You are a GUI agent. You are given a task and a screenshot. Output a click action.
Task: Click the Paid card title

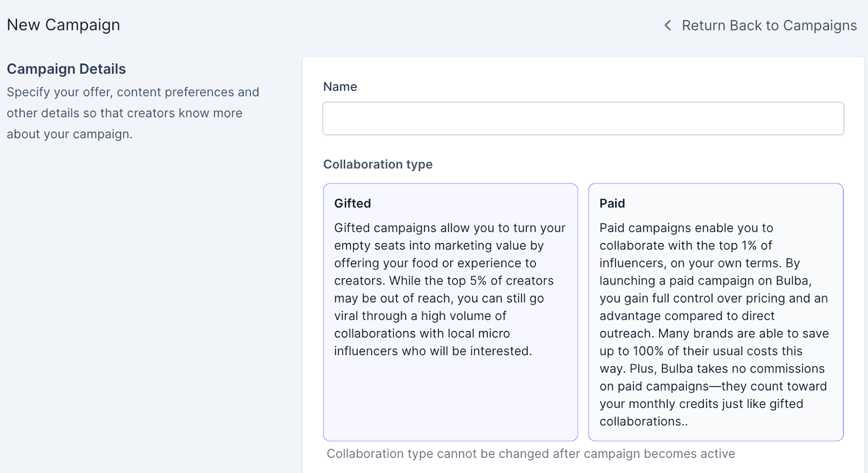point(612,204)
